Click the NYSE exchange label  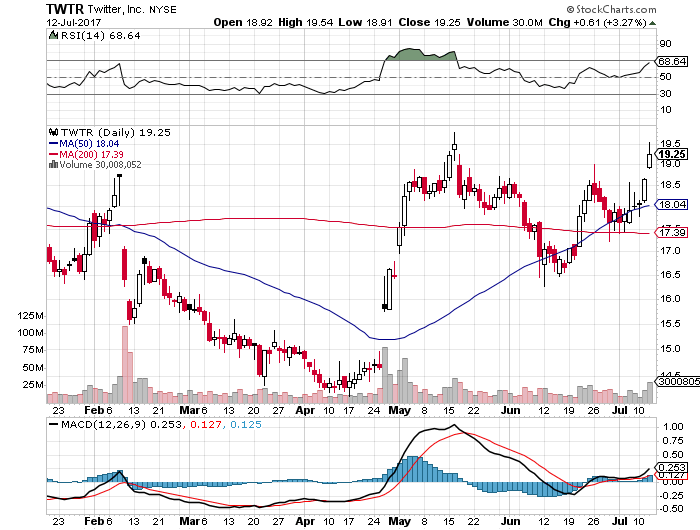tap(162, 9)
